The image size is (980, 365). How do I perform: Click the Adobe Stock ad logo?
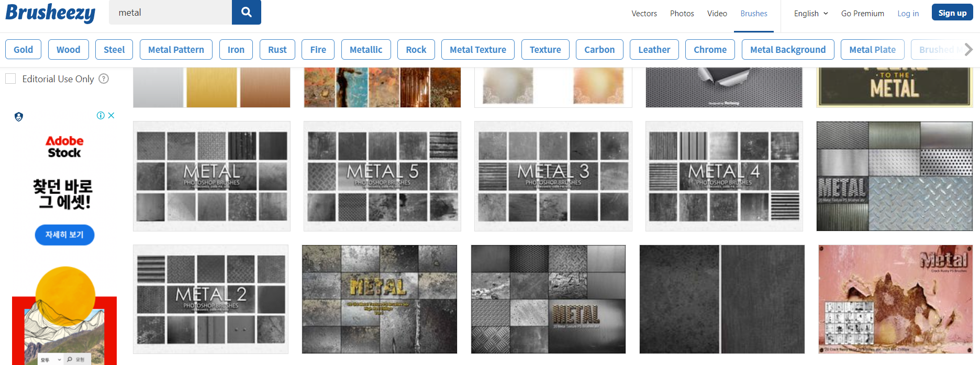[64, 147]
